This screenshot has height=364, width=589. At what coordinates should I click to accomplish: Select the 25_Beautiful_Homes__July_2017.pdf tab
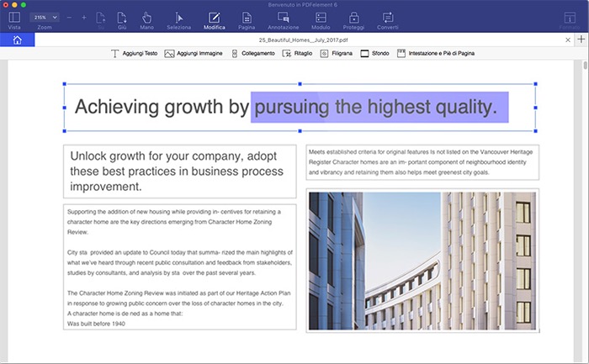tap(303, 40)
